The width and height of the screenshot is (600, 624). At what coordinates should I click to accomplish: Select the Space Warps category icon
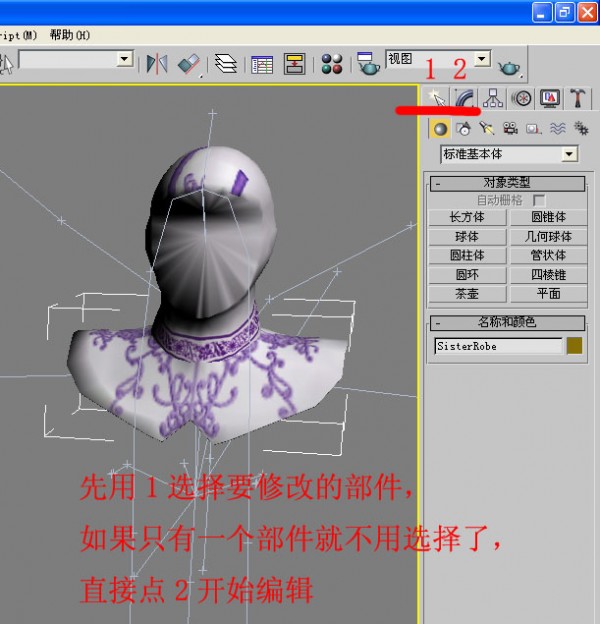click(x=557, y=129)
